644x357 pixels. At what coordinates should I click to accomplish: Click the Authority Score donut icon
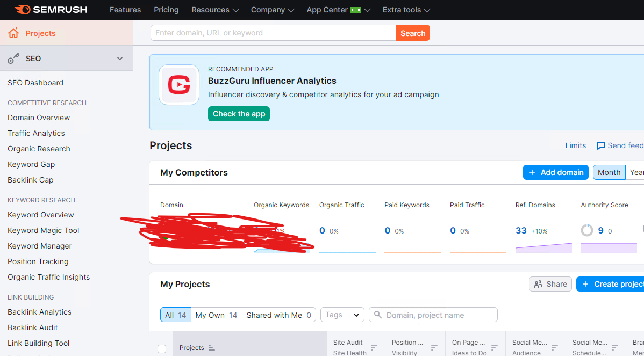click(587, 231)
